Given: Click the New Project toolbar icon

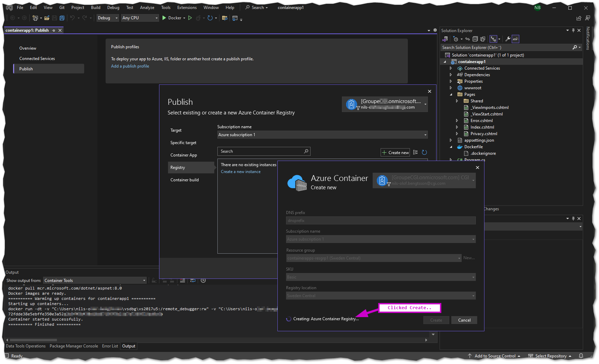Looking at the screenshot, I should (35, 18).
